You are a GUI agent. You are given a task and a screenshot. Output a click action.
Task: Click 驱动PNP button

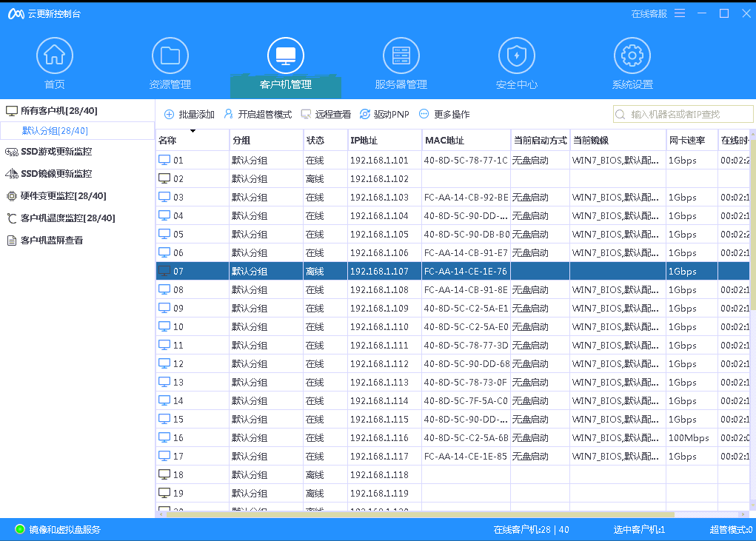[384, 114]
